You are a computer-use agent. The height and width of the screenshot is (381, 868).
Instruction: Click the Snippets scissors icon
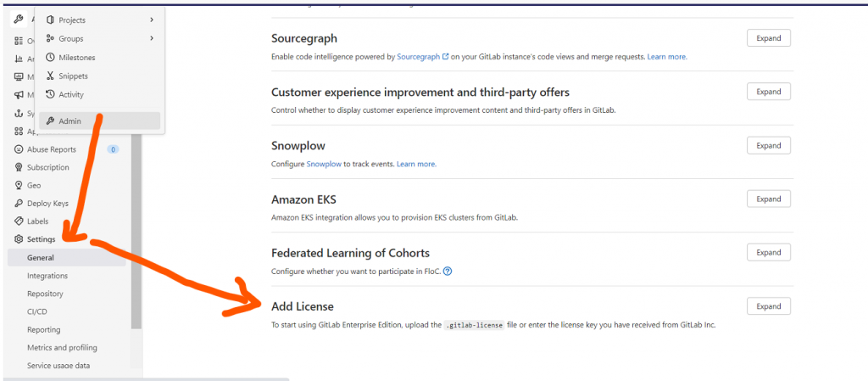(50, 76)
